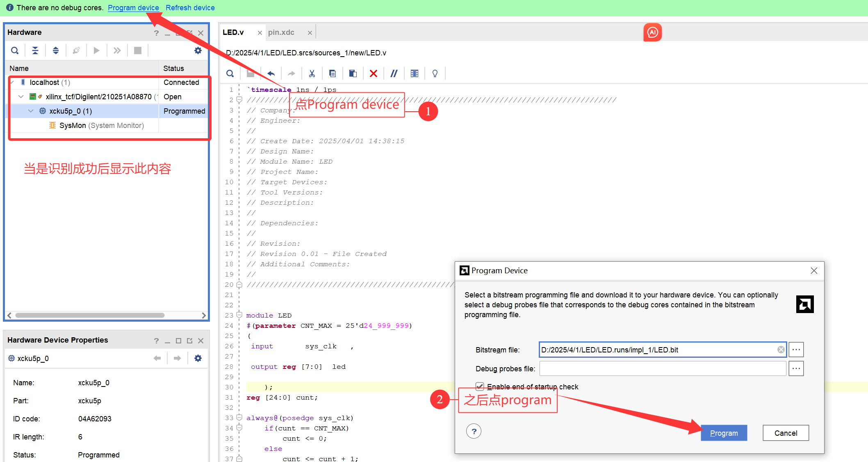
Task: Collapse the xilinx_tcf/Digilent tree node
Action: (21, 97)
